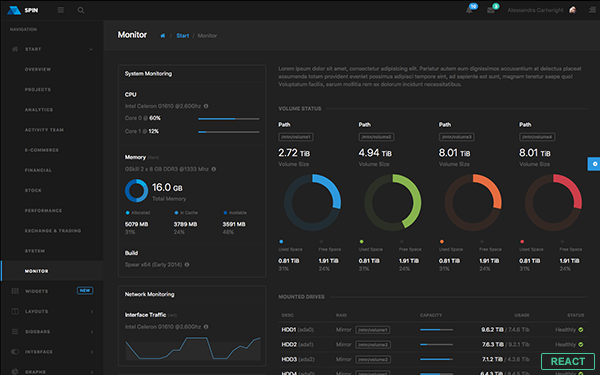The width and height of the screenshot is (600, 375).
Task: Click the /mnt/volume3 path tag in Volume Status
Action: point(457,137)
